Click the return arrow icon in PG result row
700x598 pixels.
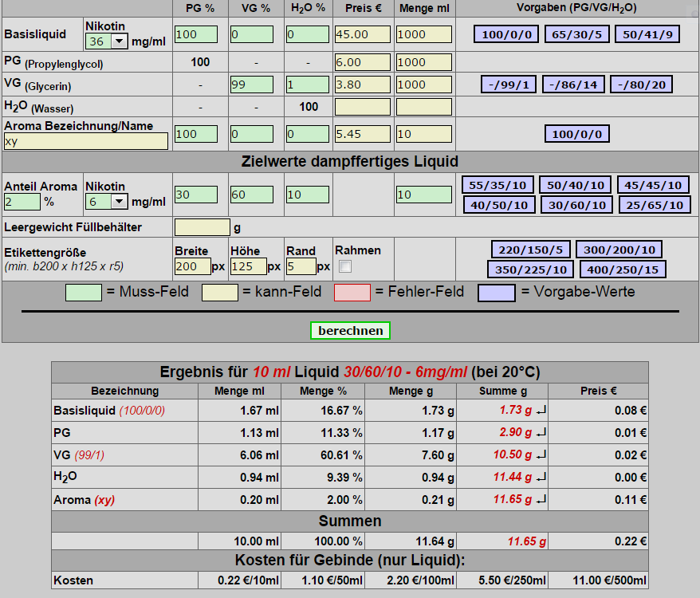(x=541, y=432)
